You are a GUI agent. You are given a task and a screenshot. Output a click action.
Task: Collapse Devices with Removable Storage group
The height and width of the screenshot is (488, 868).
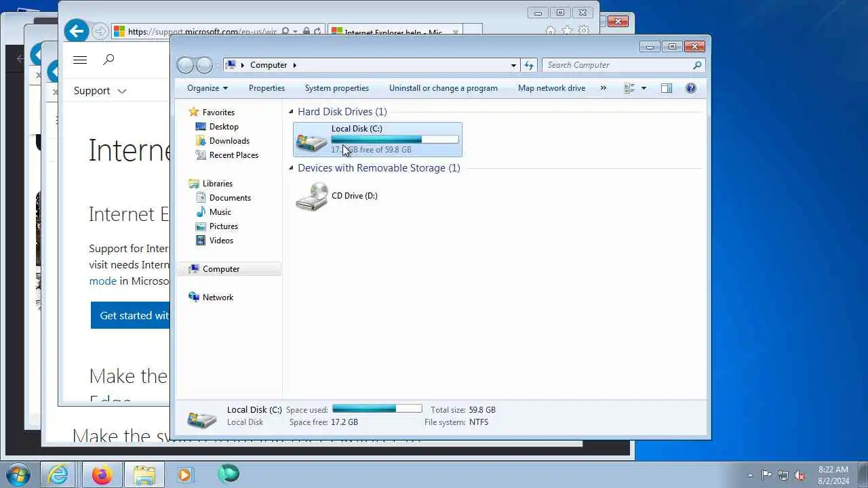[292, 168]
